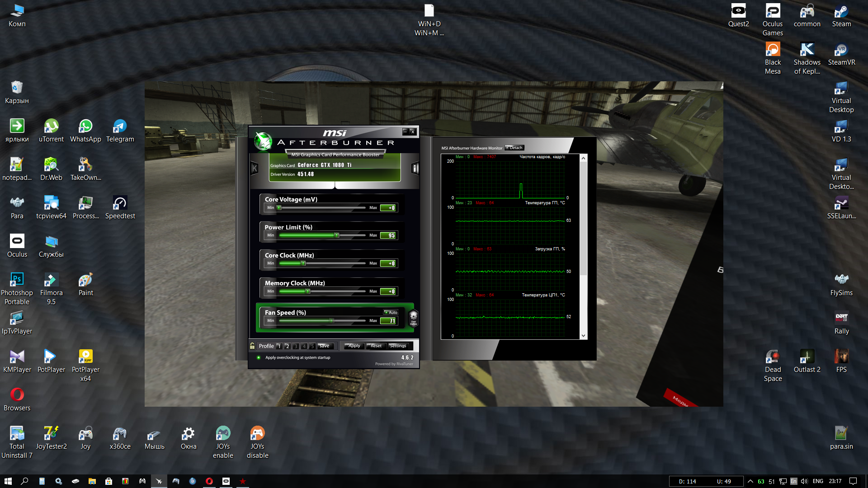Open the Paint desktop shortcut

[85, 284]
